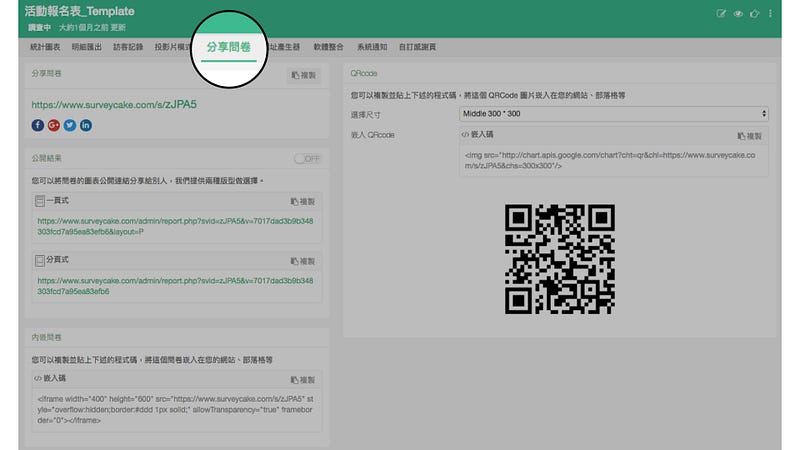Copy the QRcode embed code
Image resolution: width=800 pixels, height=450 pixels.
coord(749,136)
